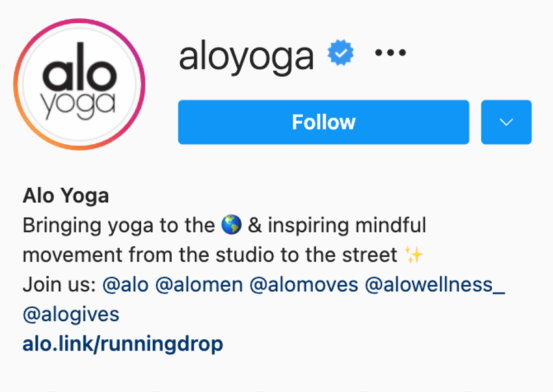The image size is (553, 392).
Task: Expand suggested accounts chevron button
Action: click(x=506, y=122)
